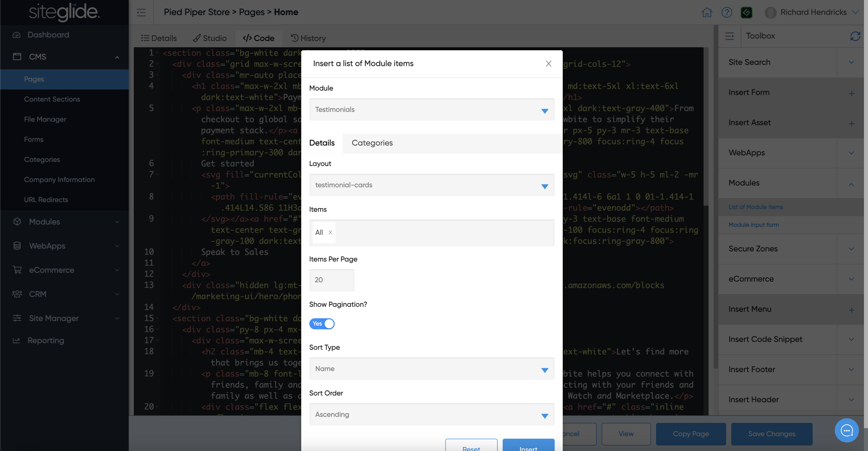868x451 pixels.
Task: Click the plus icon beside Insert Form
Action: tap(851, 93)
